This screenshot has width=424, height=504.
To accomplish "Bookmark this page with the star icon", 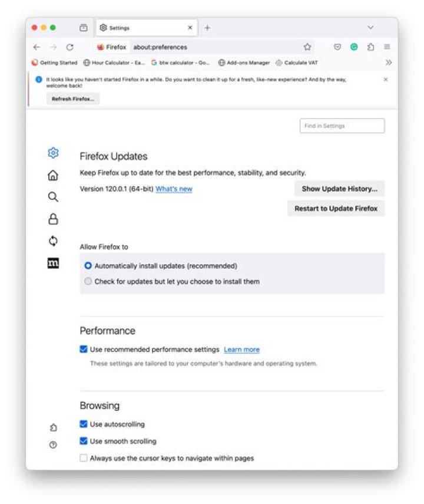I will click(x=307, y=47).
